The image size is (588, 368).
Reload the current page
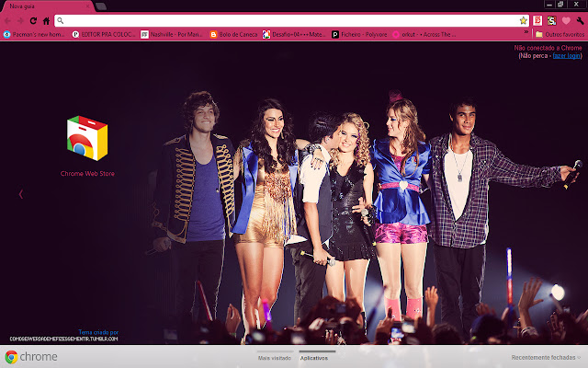pos(33,21)
